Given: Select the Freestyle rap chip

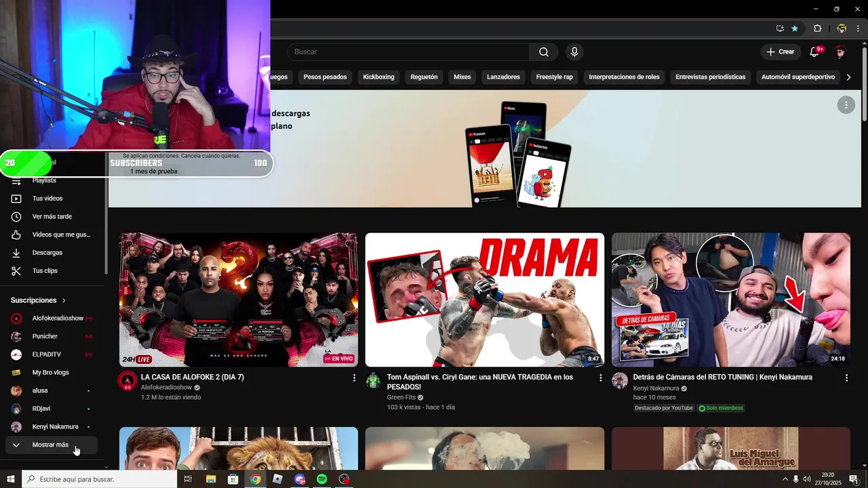Looking at the screenshot, I should point(554,77).
